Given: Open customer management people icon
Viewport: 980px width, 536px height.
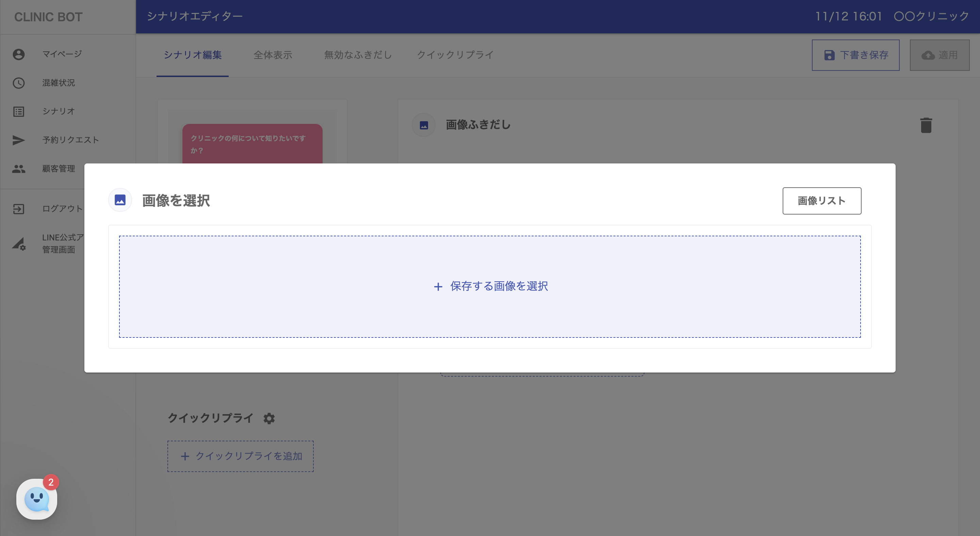Looking at the screenshot, I should [19, 169].
